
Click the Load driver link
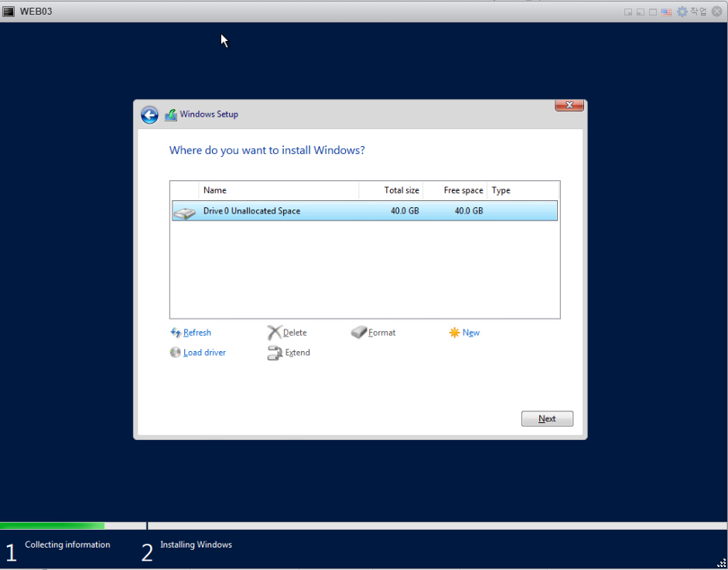tap(204, 353)
